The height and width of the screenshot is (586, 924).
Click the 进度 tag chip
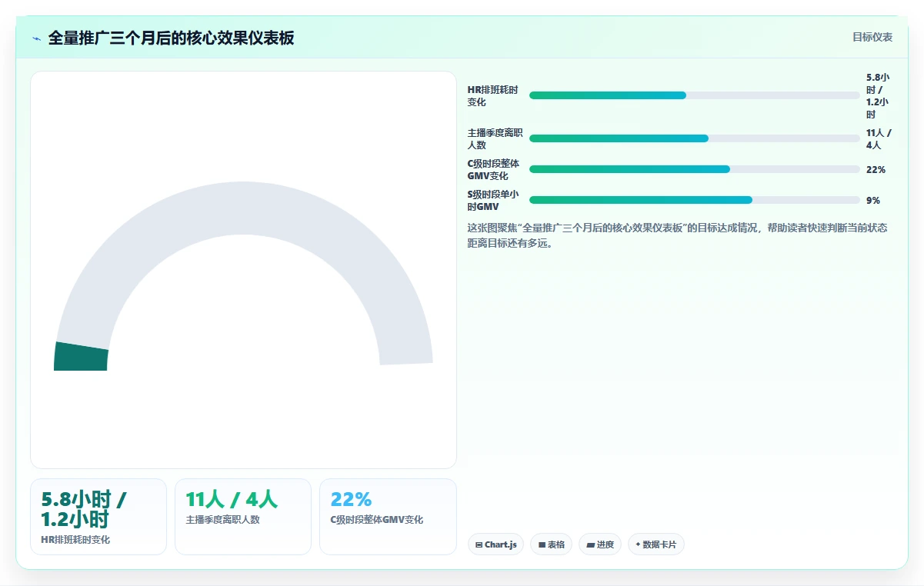point(600,544)
